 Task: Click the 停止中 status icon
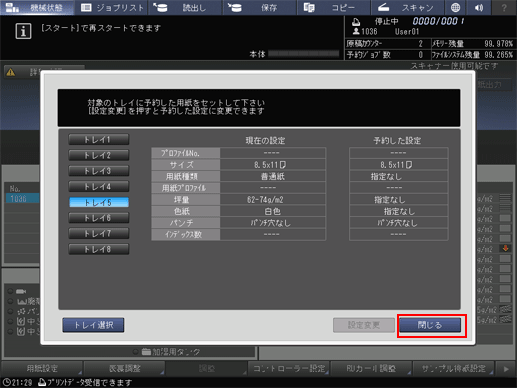(356, 22)
